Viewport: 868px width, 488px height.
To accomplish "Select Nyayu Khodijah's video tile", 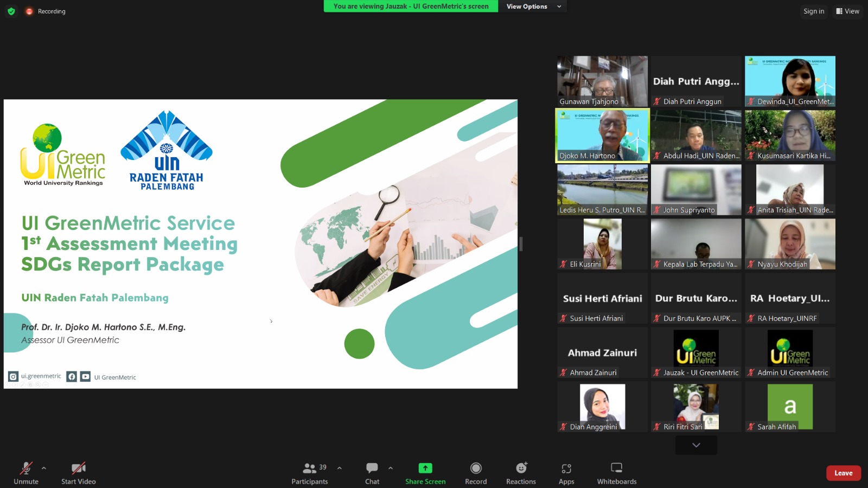I will (790, 244).
